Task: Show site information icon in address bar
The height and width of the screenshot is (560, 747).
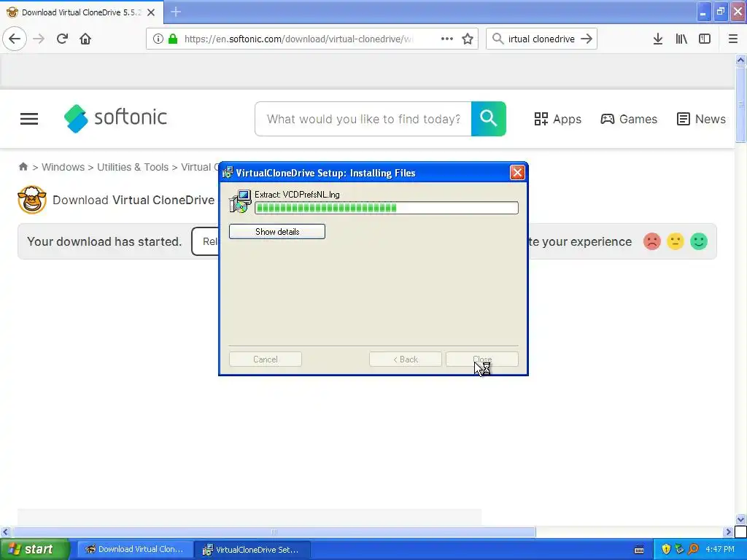Action: point(158,39)
